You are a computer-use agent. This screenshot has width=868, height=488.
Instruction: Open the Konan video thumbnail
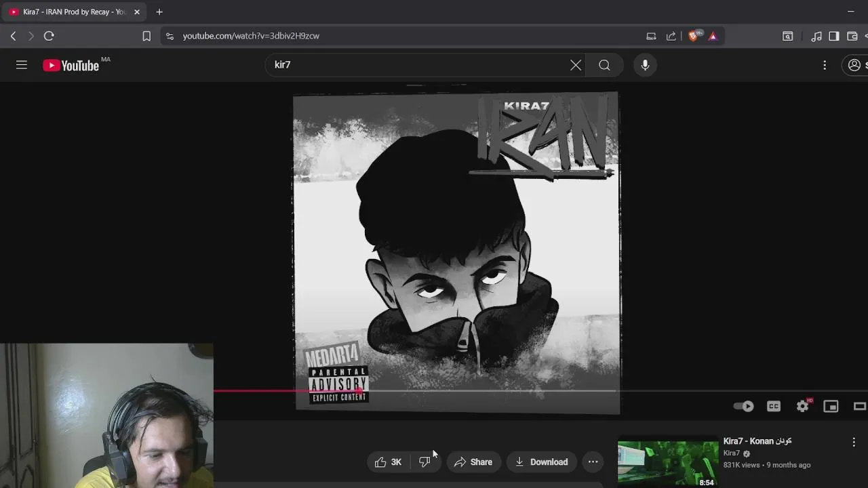(668, 463)
